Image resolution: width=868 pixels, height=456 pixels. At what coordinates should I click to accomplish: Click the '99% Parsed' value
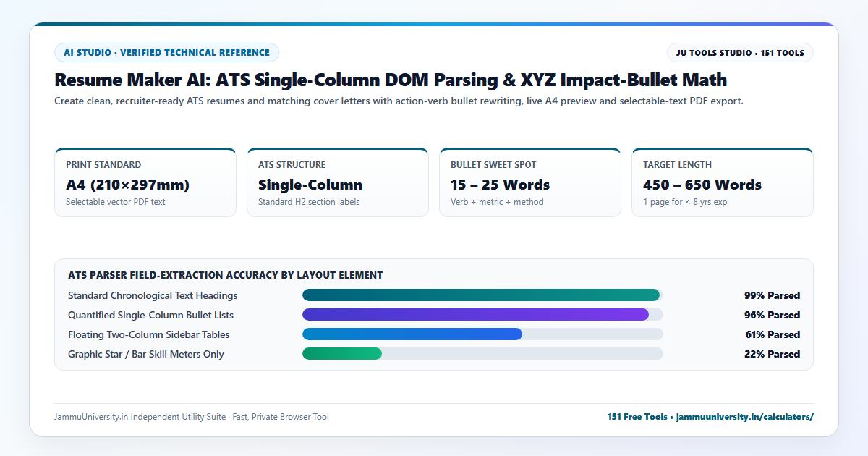point(772,295)
